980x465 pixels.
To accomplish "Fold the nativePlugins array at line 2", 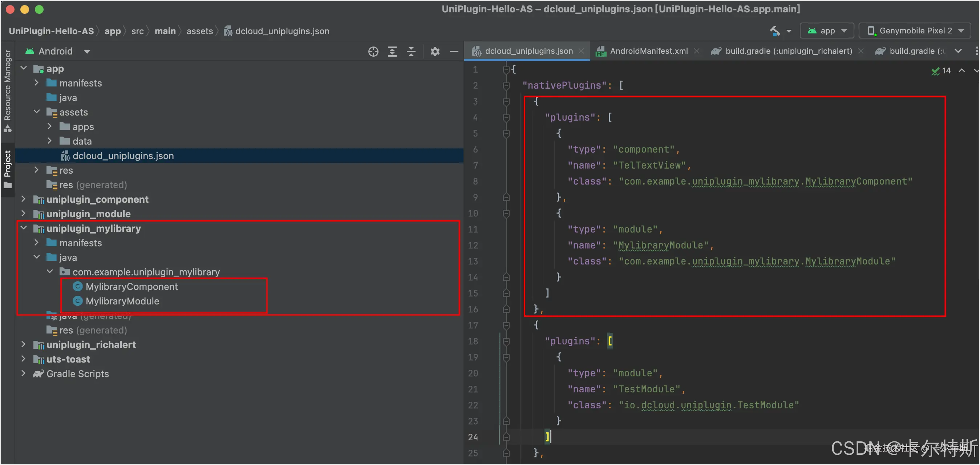I will tap(506, 86).
